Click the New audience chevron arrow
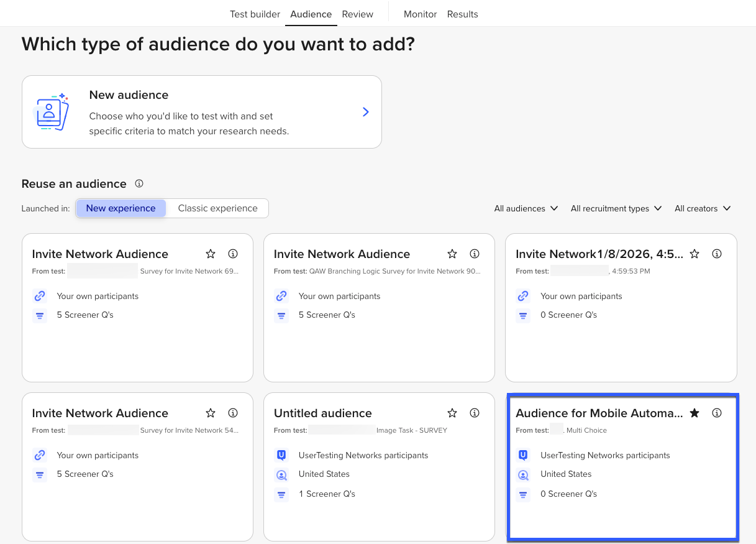The width and height of the screenshot is (756, 544). coord(366,112)
